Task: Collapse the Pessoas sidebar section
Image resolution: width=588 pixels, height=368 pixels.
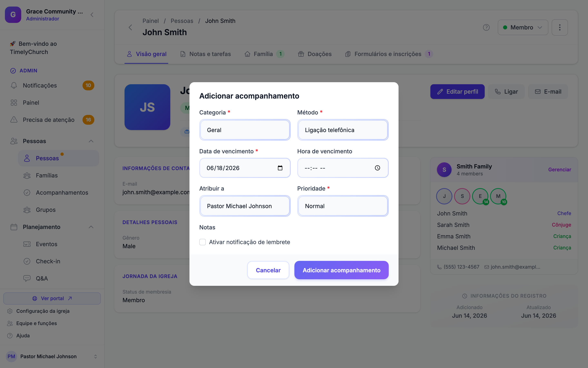Action: click(x=91, y=141)
